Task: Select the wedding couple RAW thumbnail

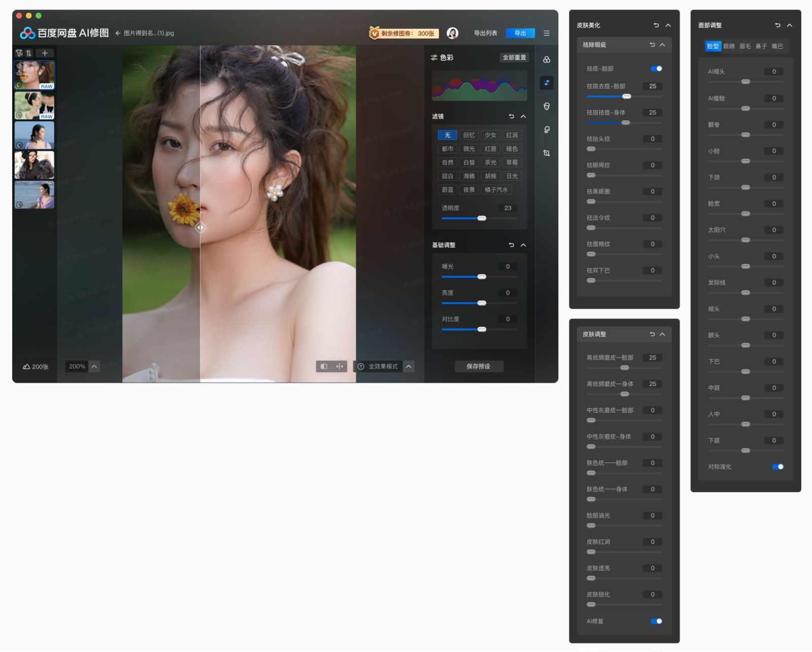Action: point(35,106)
